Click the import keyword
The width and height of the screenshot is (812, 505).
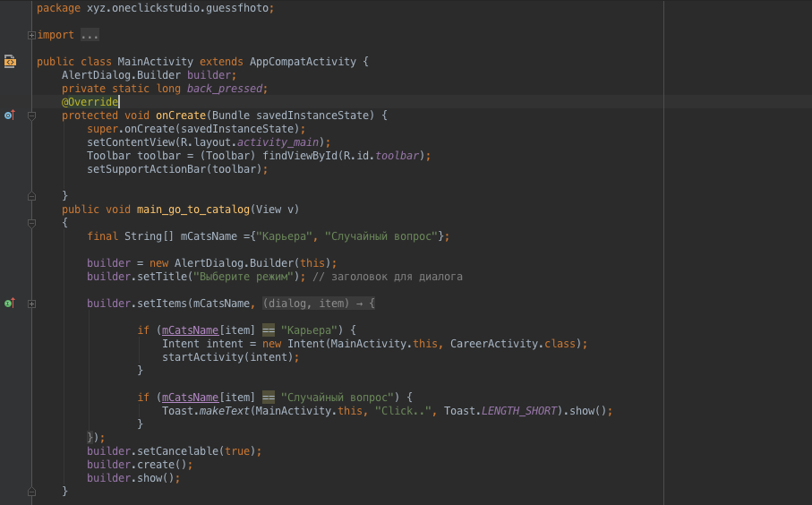56,35
